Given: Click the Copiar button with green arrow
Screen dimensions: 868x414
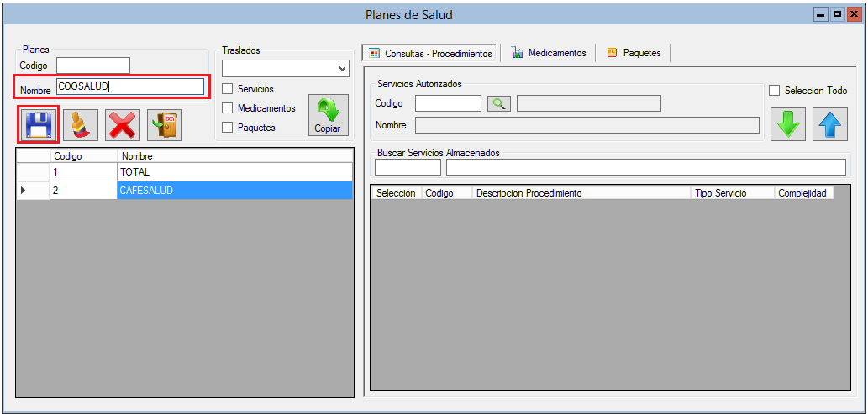Looking at the screenshot, I should click(328, 115).
